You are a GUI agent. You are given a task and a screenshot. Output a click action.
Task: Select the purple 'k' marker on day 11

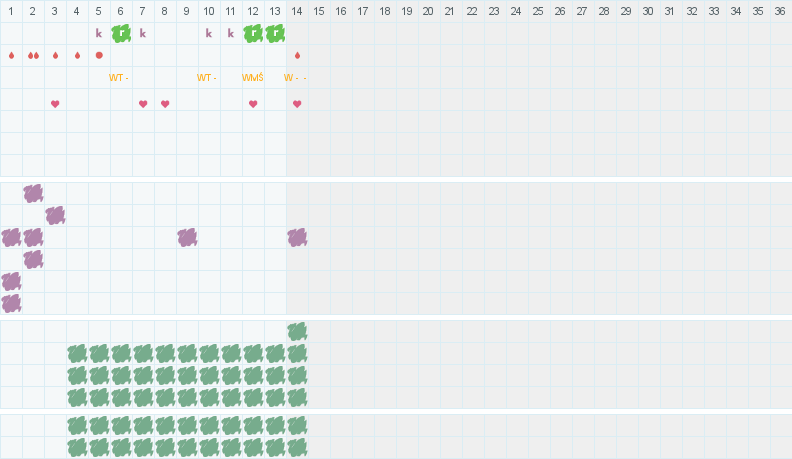point(231,33)
